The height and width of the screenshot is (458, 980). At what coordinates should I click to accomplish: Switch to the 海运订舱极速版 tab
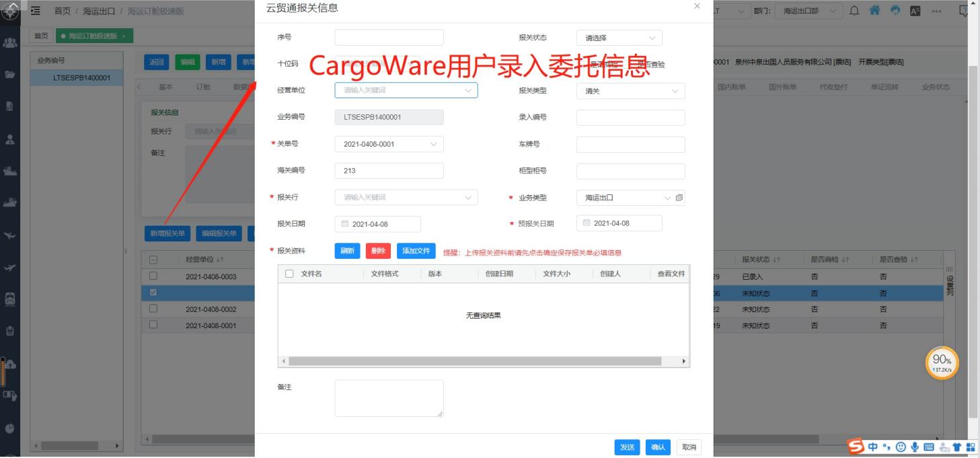(x=94, y=36)
